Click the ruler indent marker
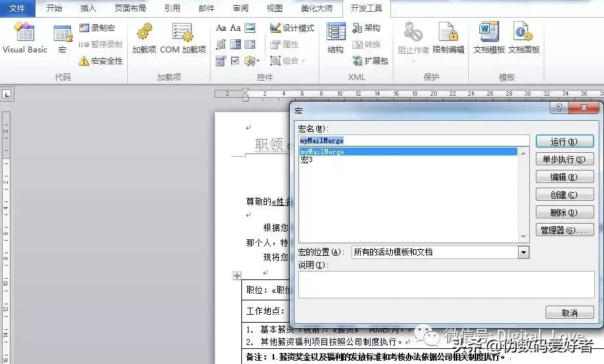Viewport: 604px width, 364px height. (x=245, y=94)
